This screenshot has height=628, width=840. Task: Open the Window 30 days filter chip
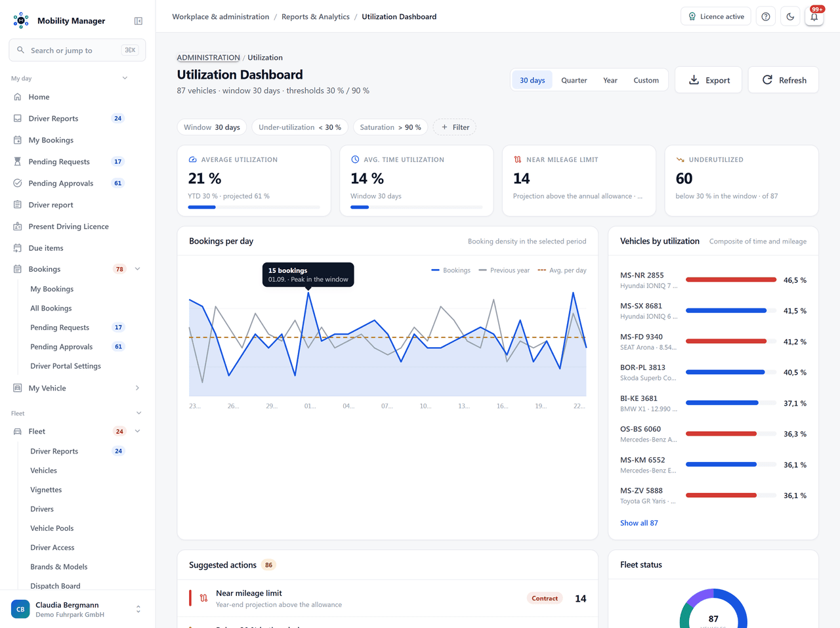pyautogui.click(x=212, y=127)
